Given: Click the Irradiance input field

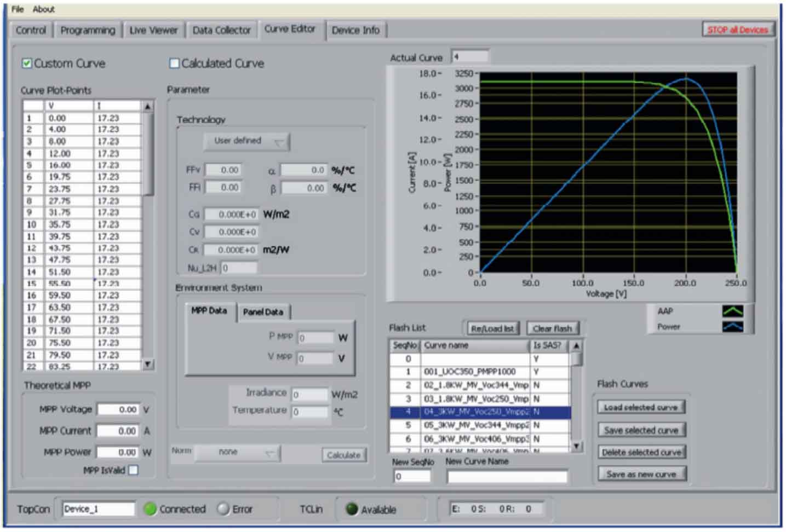Looking at the screenshot, I should pos(310,394).
